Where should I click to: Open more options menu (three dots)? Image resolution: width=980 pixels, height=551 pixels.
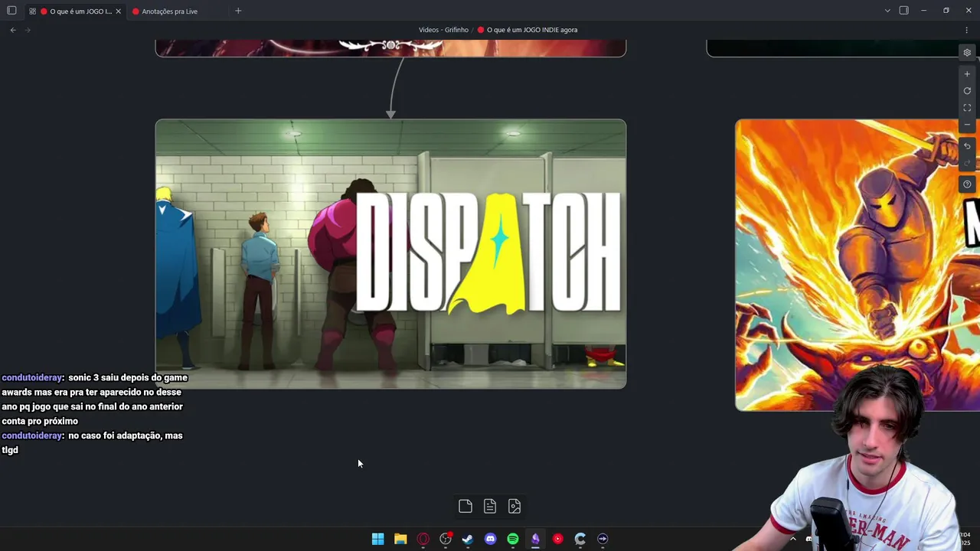(966, 30)
